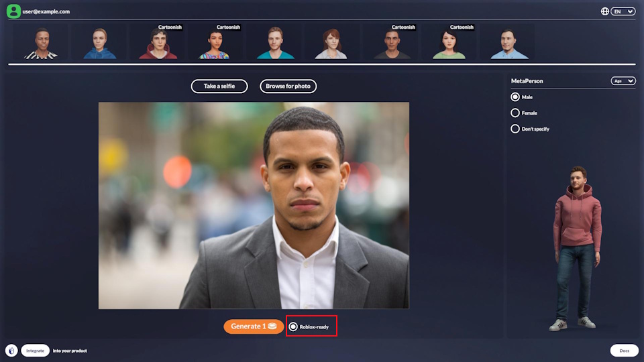The image size is (644, 362).
Task: Pick the bearded avatar in light blue shirt
Action: (508, 44)
